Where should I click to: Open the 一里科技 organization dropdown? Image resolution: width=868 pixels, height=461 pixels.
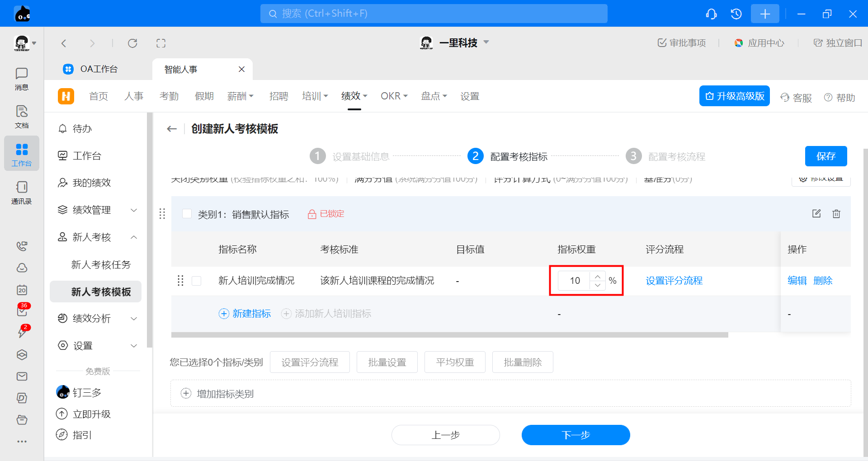point(486,42)
